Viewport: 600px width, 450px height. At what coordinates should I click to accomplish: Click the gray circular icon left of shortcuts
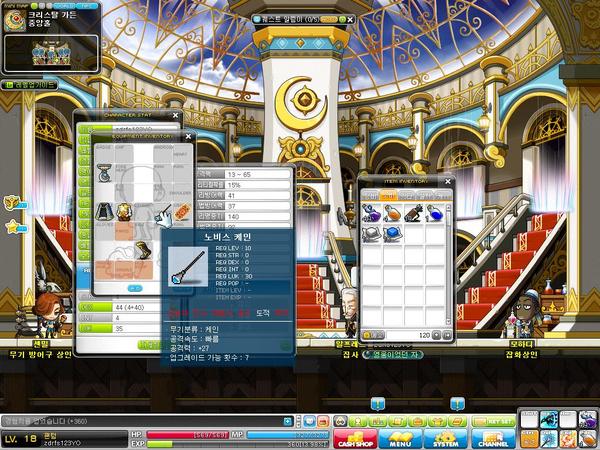[x=340, y=421]
